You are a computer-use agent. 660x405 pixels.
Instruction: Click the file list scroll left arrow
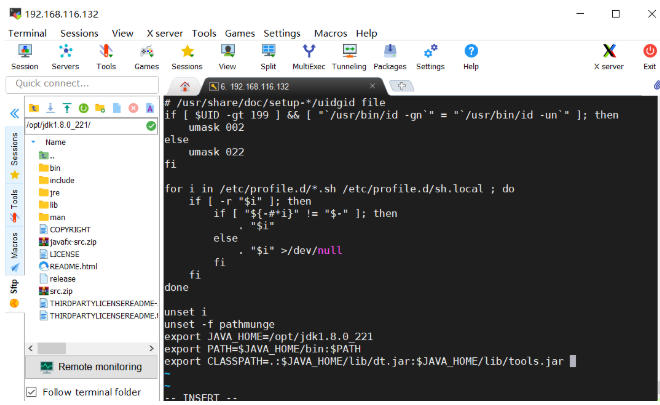[x=30, y=348]
